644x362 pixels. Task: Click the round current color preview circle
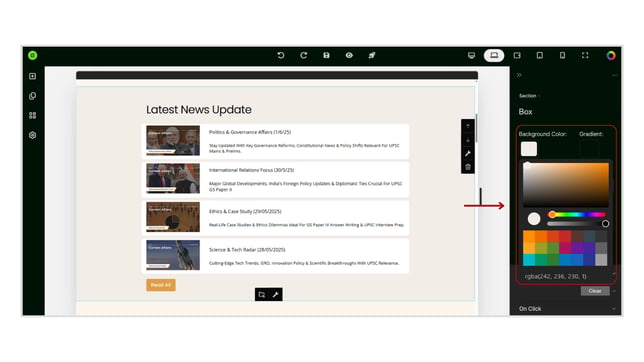click(x=534, y=219)
